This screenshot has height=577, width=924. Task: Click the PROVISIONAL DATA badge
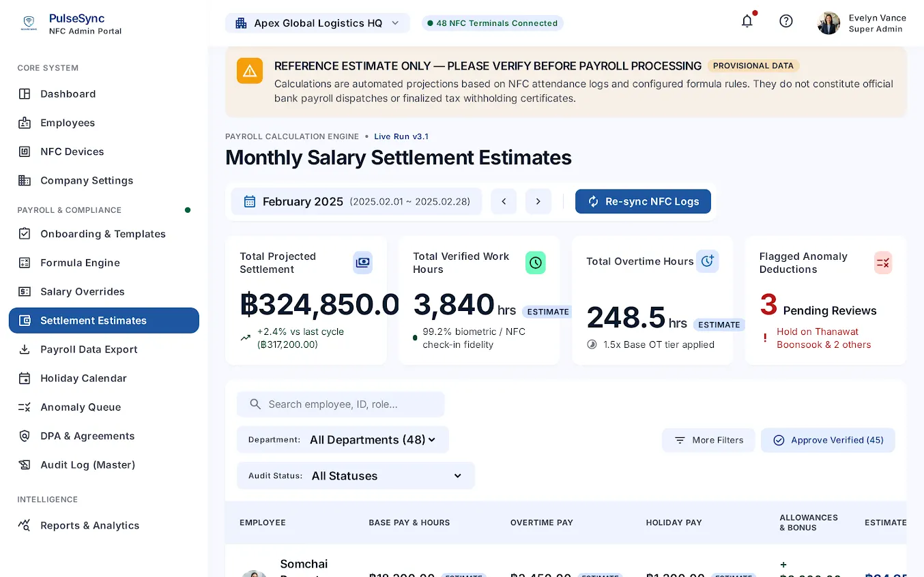click(753, 66)
